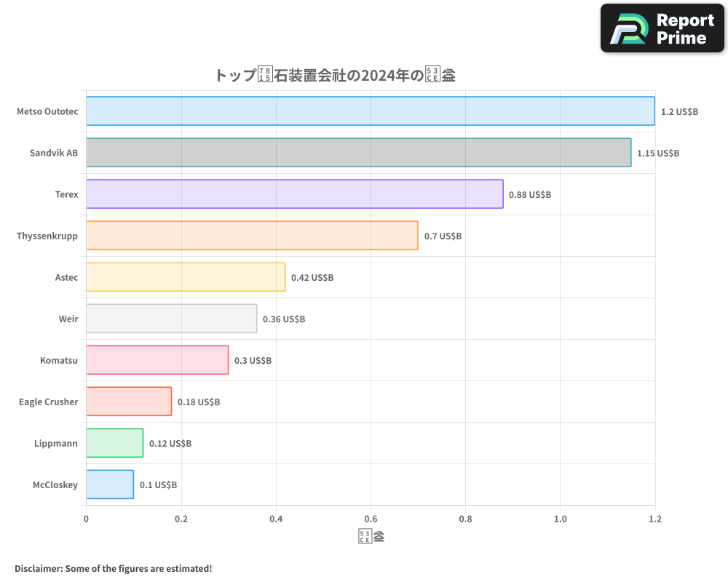Click the Eagle Crusher red bar
This screenshot has width=728, height=582.
(127, 402)
